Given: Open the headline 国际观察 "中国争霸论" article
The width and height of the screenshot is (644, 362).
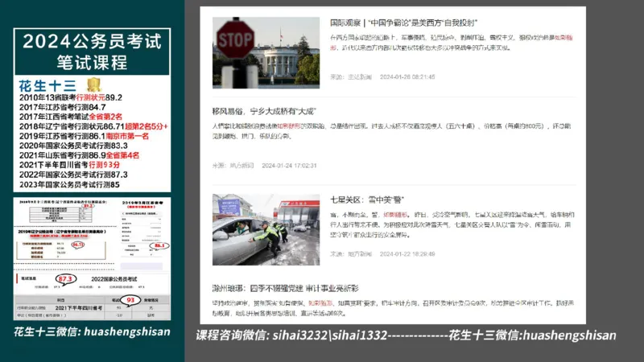Looking at the screenshot, I should (404, 23).
